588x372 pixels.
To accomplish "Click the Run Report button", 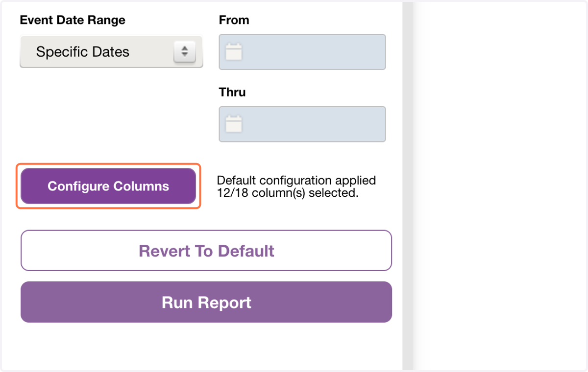I will (206, 302).
